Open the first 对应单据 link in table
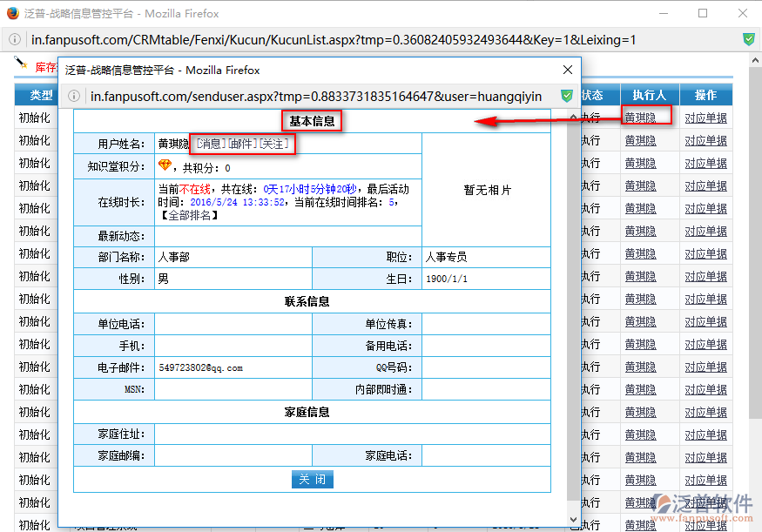Screen dimensions: 762x532 [x=705, y=118]
